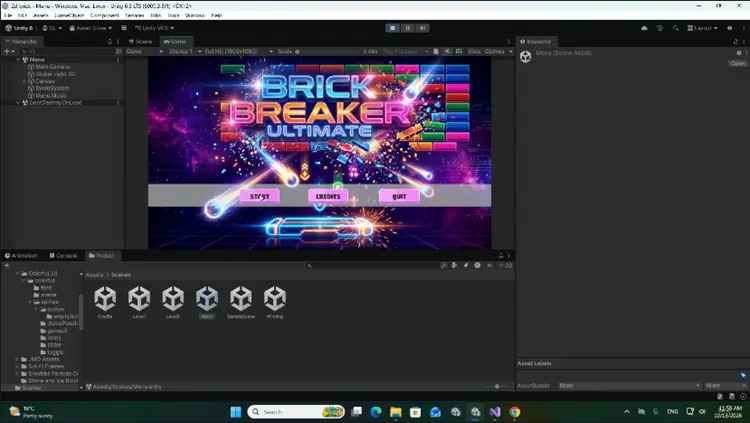Open the Full HD resolution dropdown

click(239, 51)
